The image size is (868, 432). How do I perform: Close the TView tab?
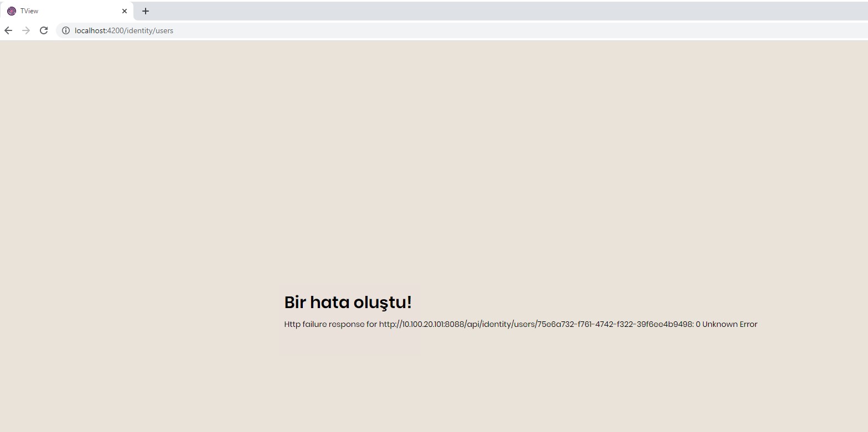coord(125,11)
